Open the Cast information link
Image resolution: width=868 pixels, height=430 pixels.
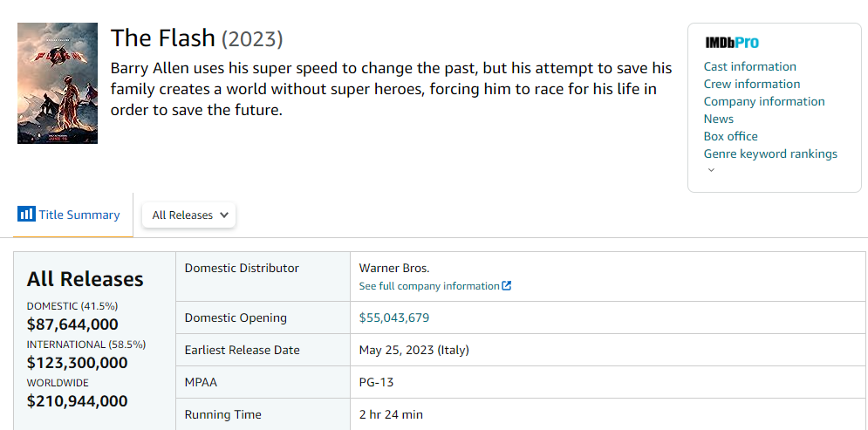(749, 66)
